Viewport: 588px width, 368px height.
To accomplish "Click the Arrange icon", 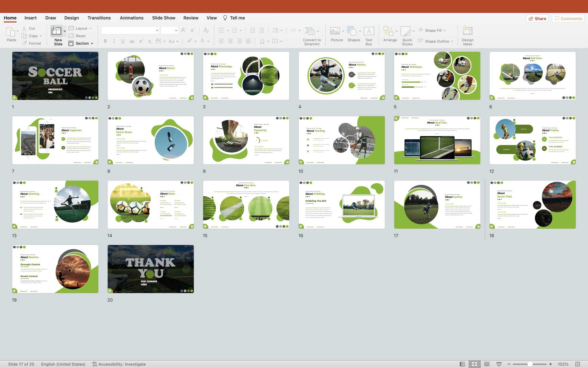I will (x=388, y=32).
